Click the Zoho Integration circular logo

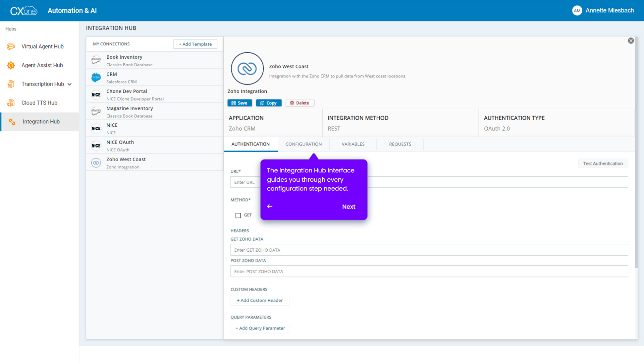[x=247, y=68]
